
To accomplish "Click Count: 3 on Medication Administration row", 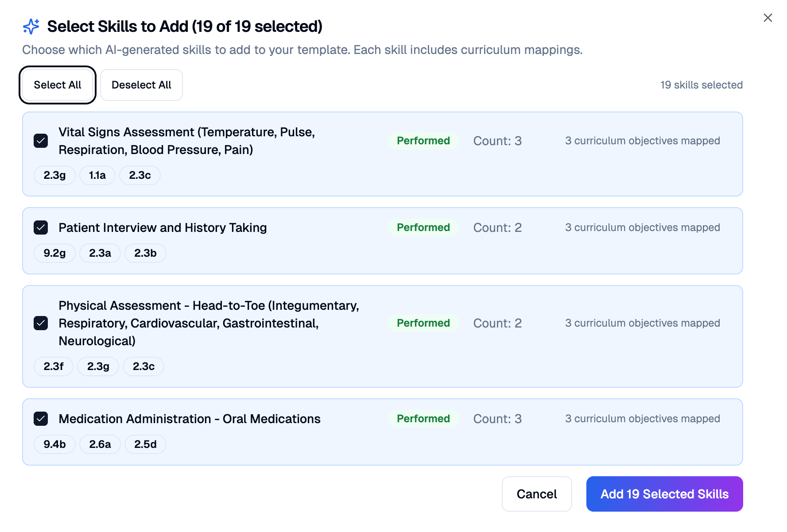I will click(497, 419).
